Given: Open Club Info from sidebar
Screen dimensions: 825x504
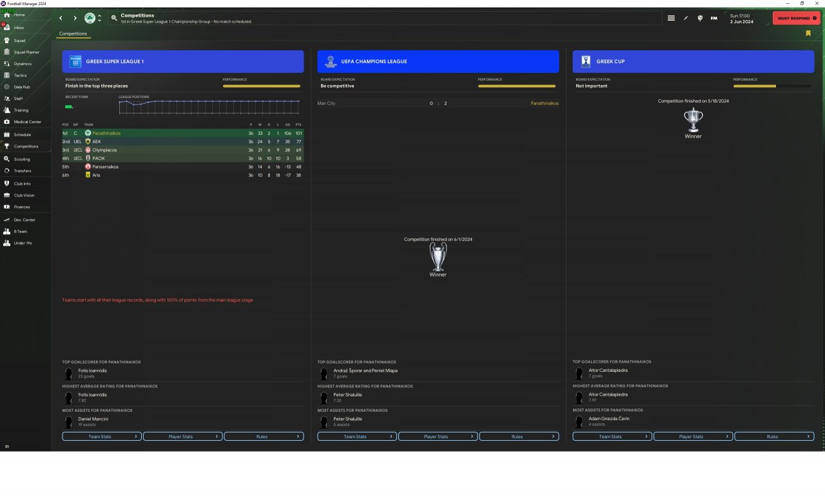Looking at the screenshot, I should [x=26, y=184].
